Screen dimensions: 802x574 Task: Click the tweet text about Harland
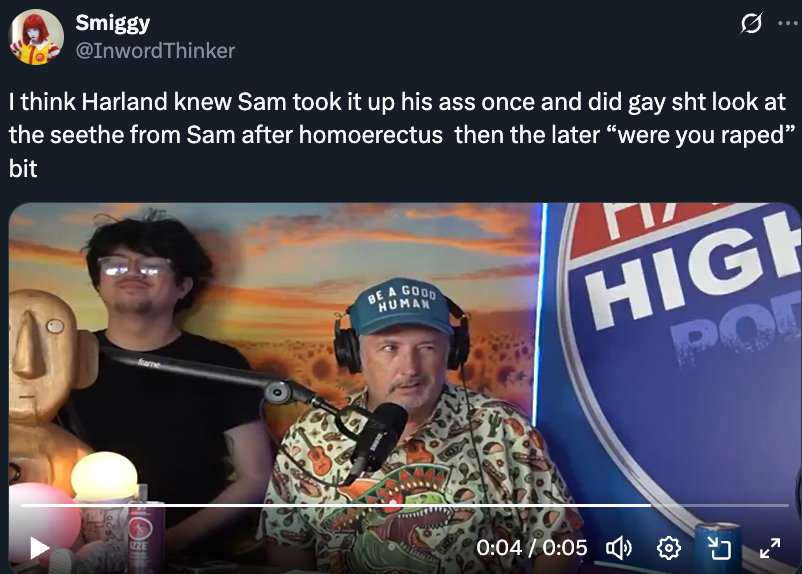coord(402,135)
